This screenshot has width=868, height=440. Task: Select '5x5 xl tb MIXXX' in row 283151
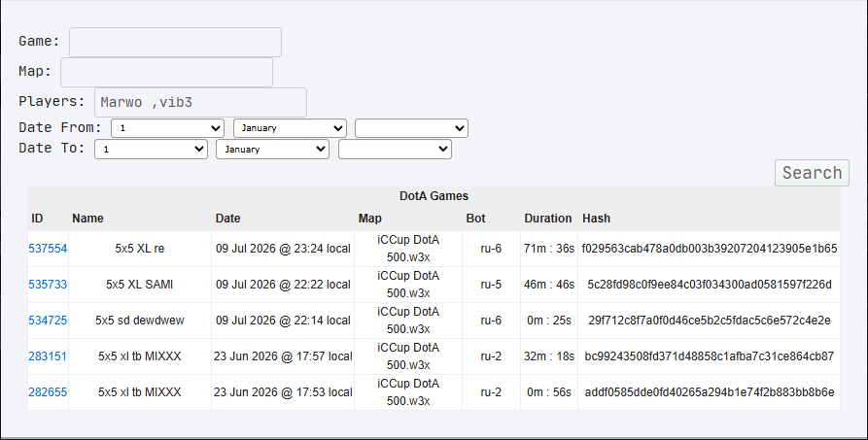[140, 356]
